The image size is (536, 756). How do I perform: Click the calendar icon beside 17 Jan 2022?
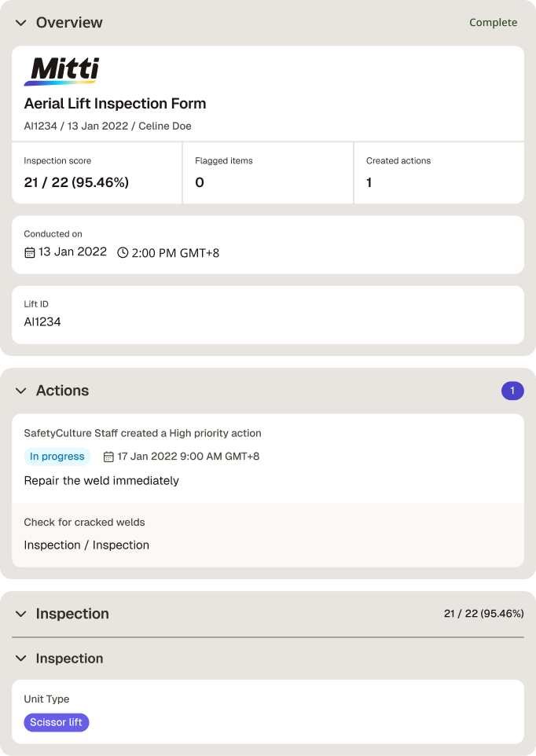click(x=108, y=457)
